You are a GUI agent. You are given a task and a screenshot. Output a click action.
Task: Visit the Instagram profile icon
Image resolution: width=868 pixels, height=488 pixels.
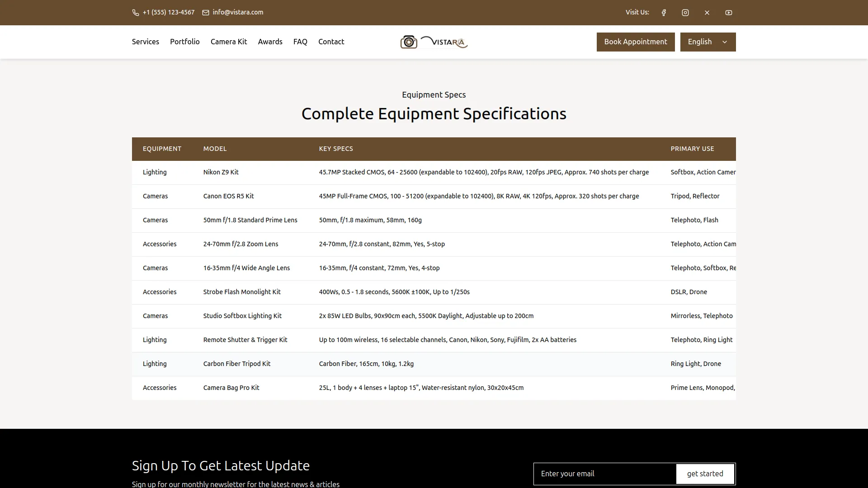click(685, 12)
